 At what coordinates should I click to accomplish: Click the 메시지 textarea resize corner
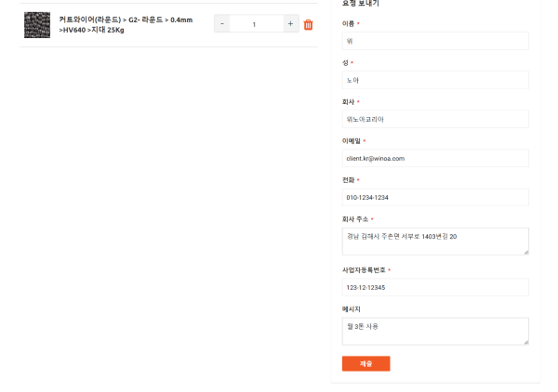tap(525, 342)
